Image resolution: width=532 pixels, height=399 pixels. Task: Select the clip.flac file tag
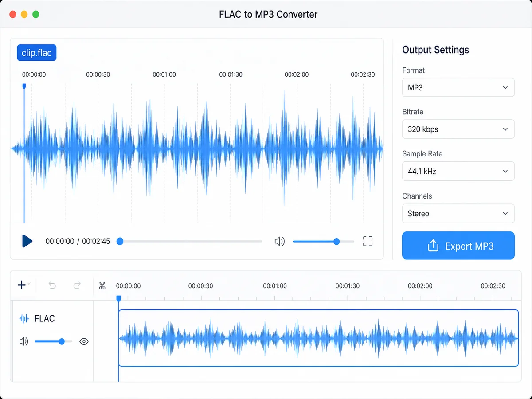[37, 53]
